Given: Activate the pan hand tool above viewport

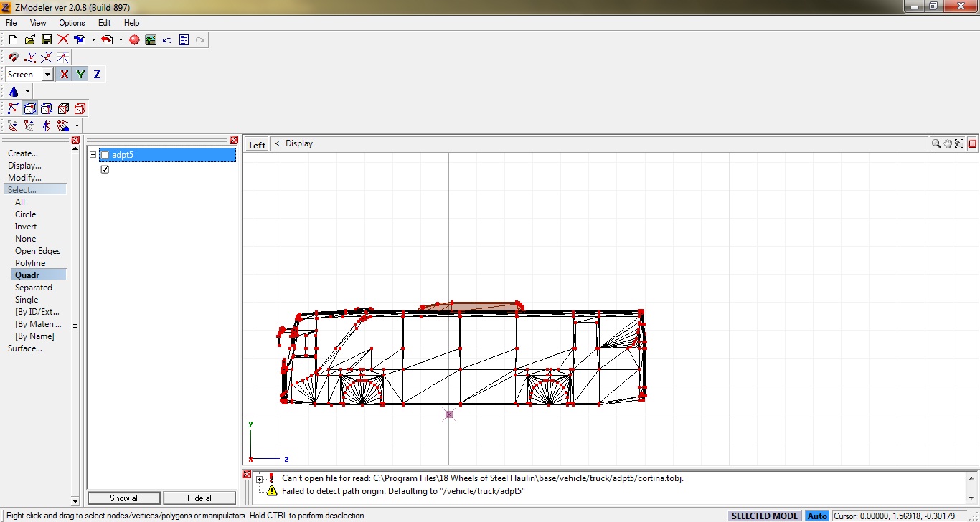Looking at the screenshot, I should [x=947, y=143].
